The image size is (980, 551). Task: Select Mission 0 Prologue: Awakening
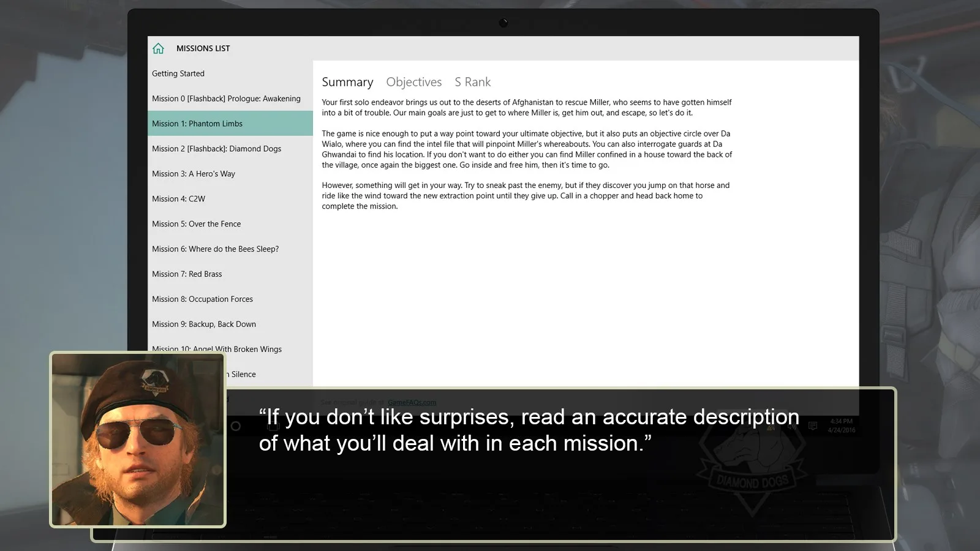click(x=230, y=99)
